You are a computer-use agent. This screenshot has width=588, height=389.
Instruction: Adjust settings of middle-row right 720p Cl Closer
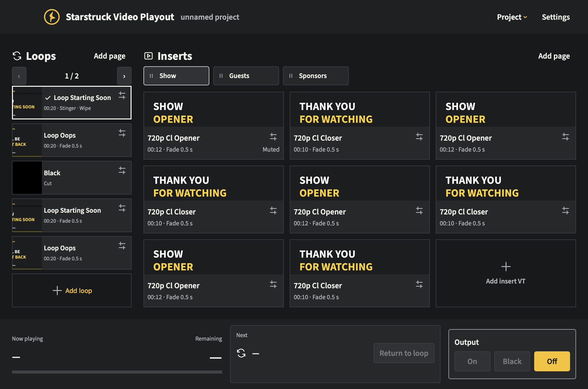(566, 210)
